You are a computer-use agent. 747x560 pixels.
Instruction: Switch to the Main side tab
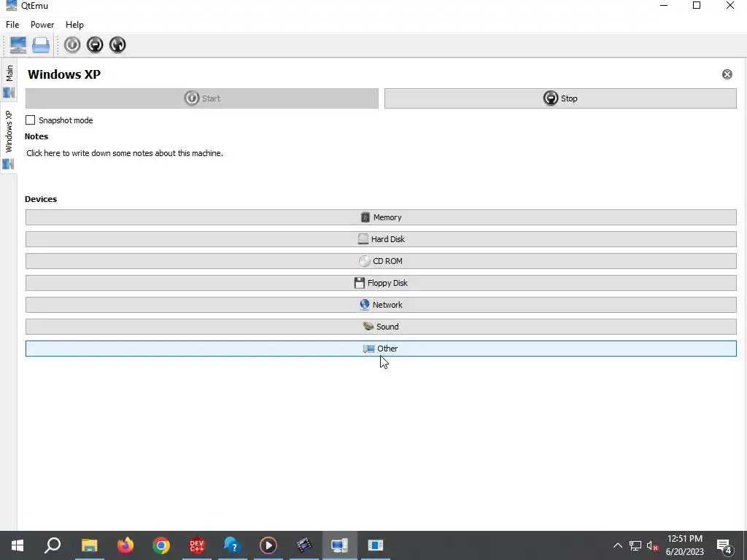point(9,81)
